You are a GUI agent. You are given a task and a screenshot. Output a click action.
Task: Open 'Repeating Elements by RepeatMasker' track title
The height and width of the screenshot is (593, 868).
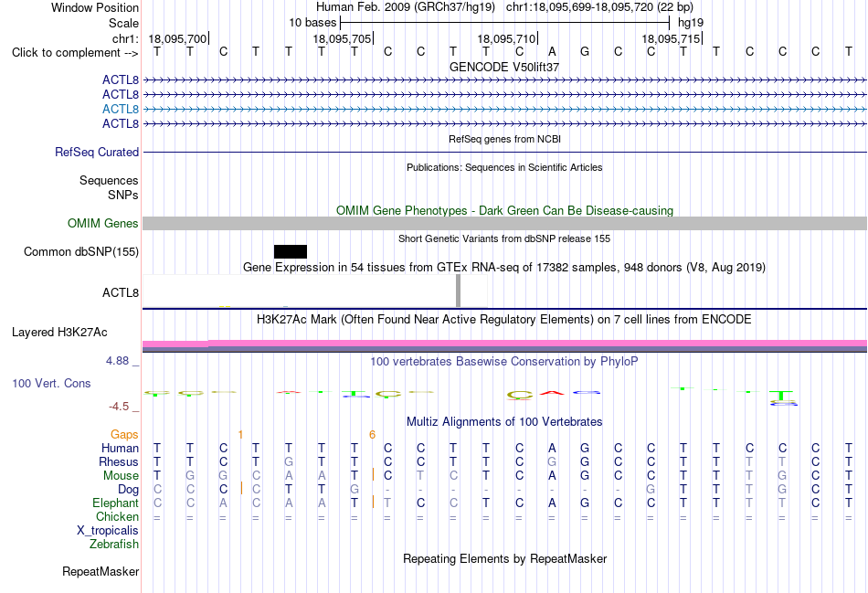504,558
